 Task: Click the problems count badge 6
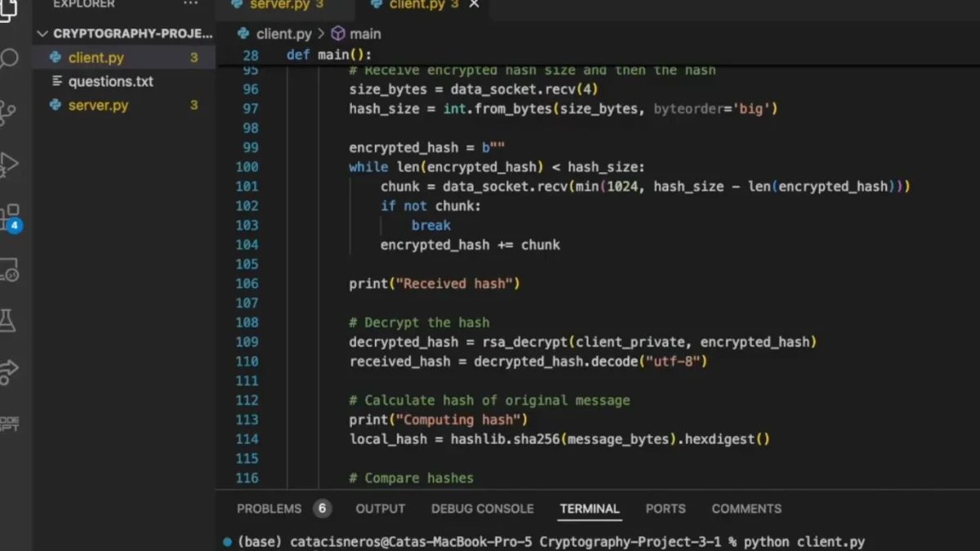(x=322, y=509)
